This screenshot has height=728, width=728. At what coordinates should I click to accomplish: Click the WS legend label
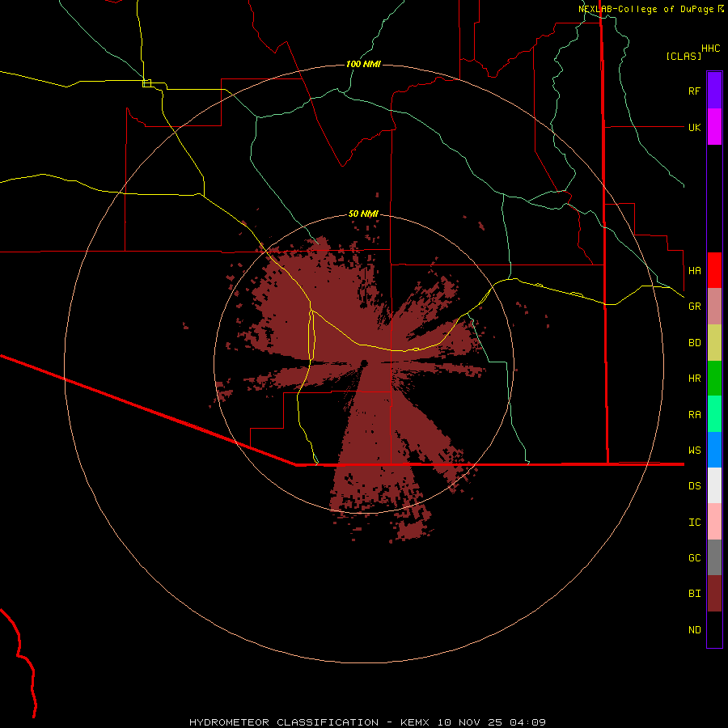pos(694,450)
